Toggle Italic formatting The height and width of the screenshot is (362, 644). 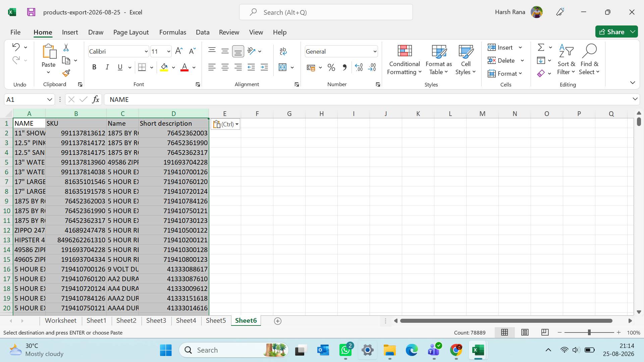pos(107,67)
